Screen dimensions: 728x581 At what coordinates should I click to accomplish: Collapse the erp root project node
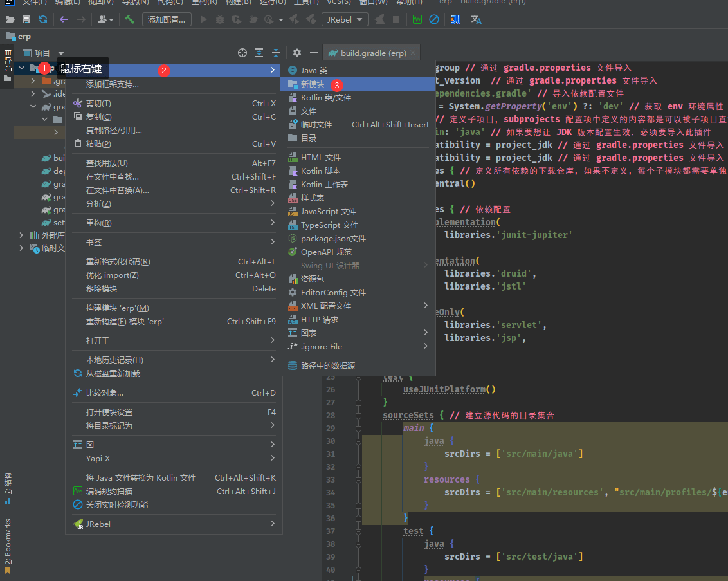[21, 68]
